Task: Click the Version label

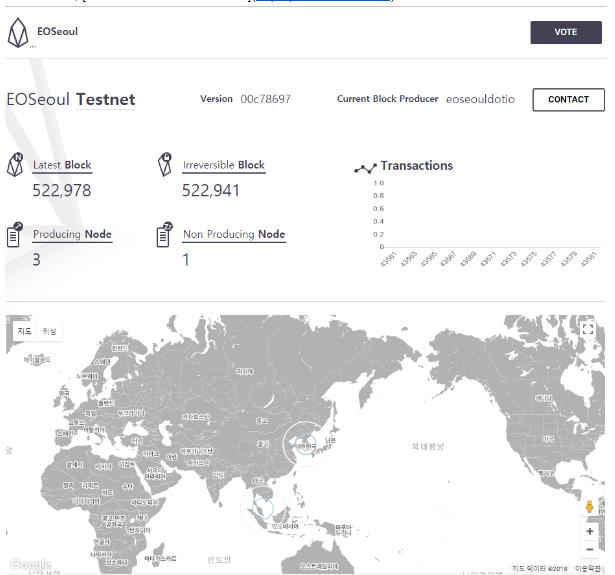Action: (x=217, y=99)
